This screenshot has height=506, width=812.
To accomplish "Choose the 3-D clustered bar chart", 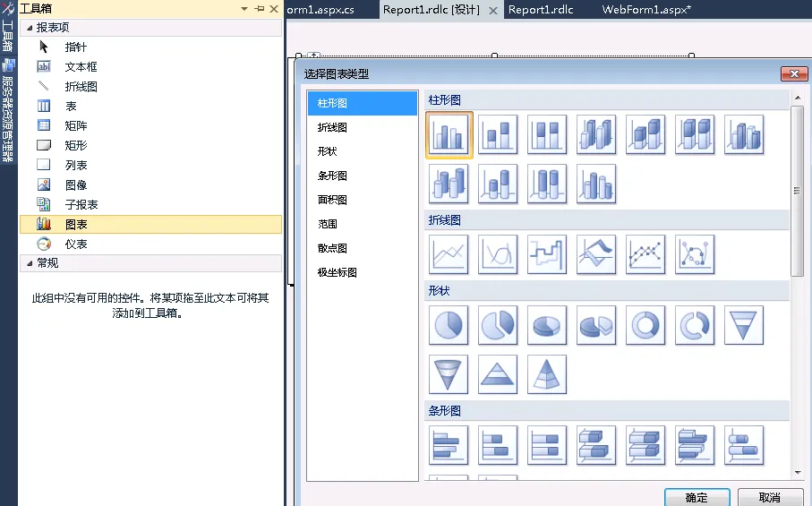I will tap(596, 445).
